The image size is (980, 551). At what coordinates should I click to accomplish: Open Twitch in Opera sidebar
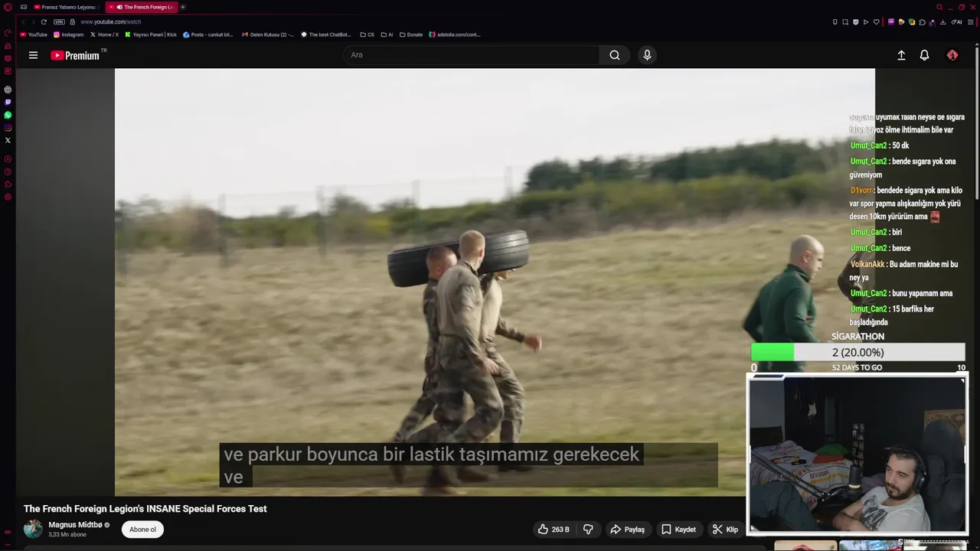tap(8, 102)
